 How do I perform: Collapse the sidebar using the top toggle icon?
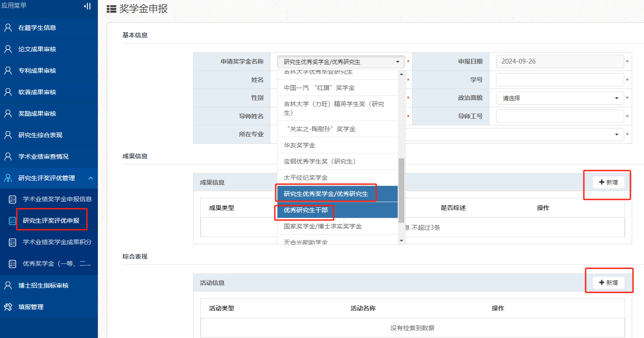click(x=87, y=6)
